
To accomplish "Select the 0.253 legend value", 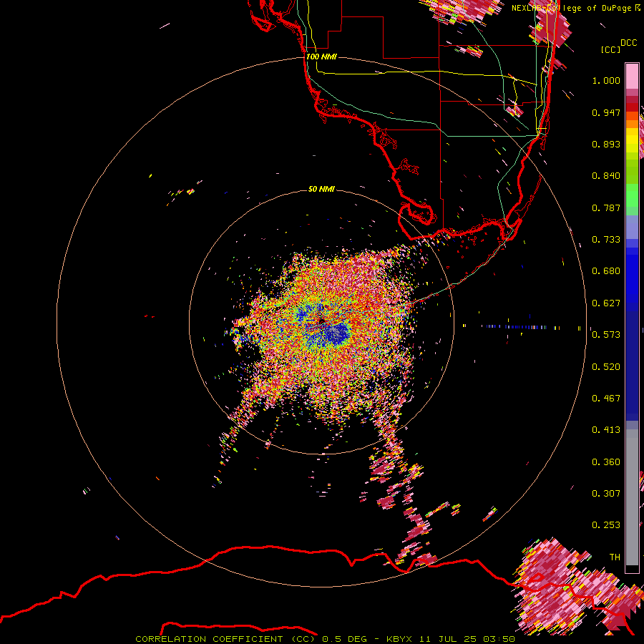I will pyautogui.click(x=606, y=525).
